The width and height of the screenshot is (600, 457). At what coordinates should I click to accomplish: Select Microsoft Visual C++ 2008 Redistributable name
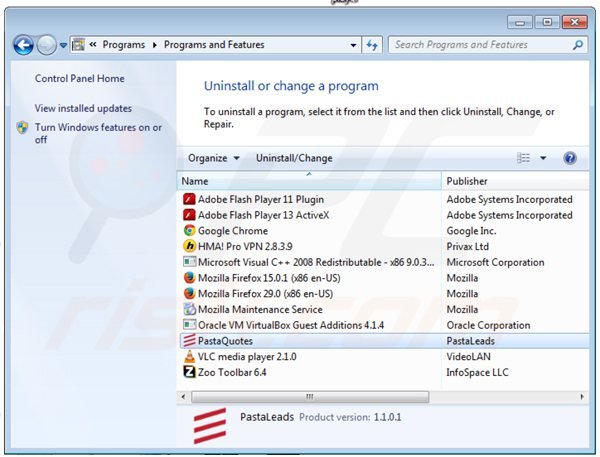click(316, 262)
